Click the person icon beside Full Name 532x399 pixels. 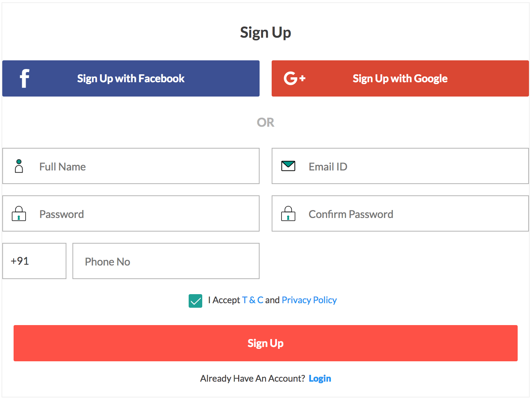click(x=19, y=166)
